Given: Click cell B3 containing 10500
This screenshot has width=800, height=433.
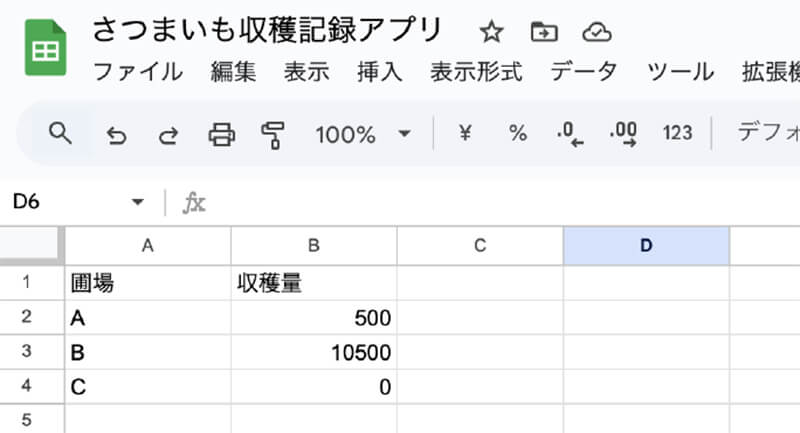Looking at the screenshot, I should (x=314, y=352).
